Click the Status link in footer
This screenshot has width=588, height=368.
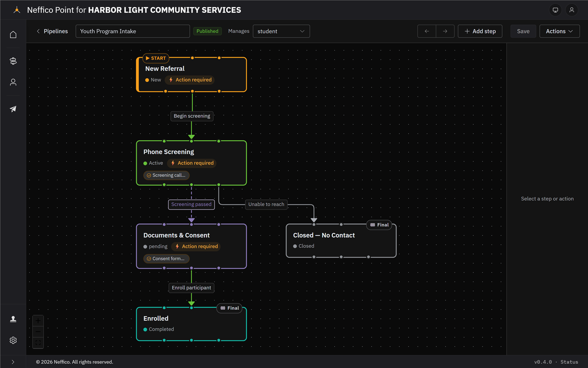point(569,362)
